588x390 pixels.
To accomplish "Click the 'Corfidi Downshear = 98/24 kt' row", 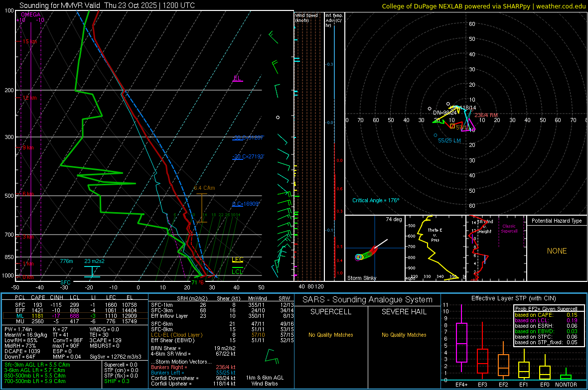I will (x=193, y=378).
